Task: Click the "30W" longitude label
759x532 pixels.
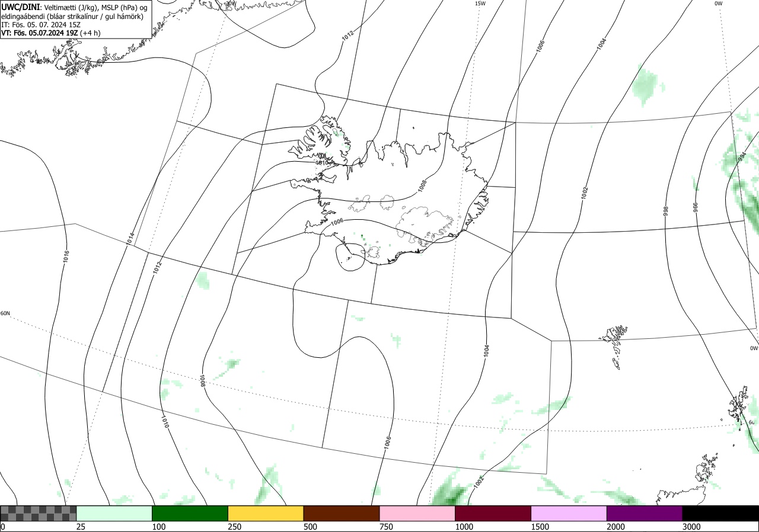Action: (231, 3)
